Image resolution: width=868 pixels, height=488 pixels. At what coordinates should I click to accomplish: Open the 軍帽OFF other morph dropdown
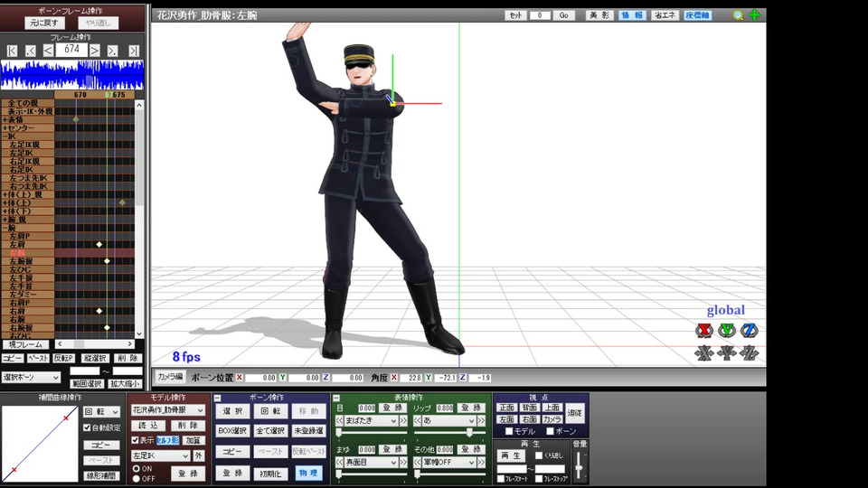[449, 462]
